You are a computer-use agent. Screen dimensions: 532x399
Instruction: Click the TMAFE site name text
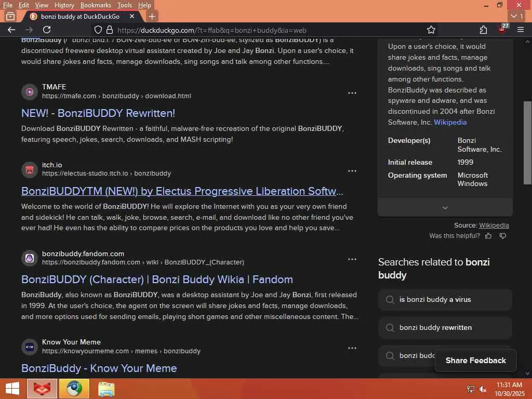point(54,87)
